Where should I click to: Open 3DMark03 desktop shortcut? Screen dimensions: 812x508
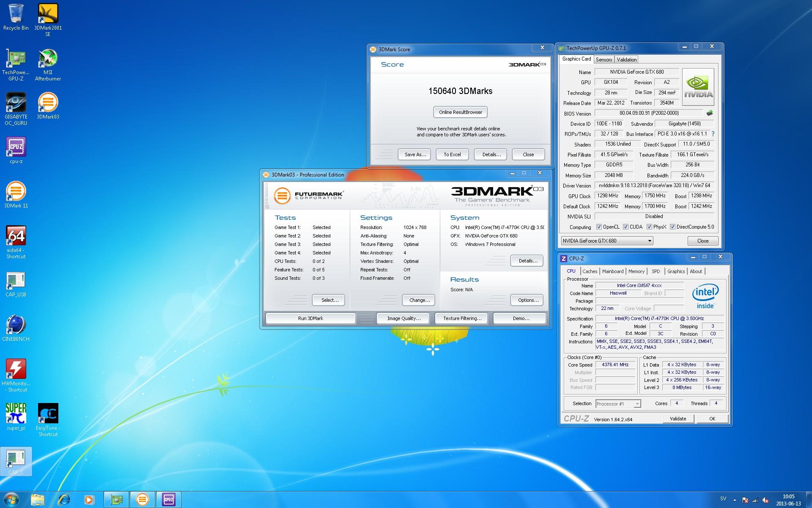tap(48, 106)
